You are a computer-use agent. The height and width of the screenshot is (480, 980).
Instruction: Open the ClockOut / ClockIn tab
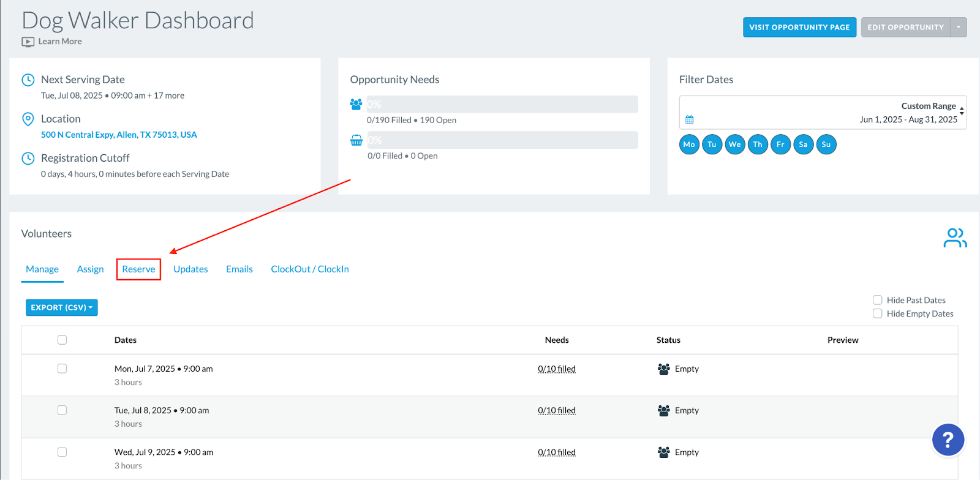click(310, 269)
